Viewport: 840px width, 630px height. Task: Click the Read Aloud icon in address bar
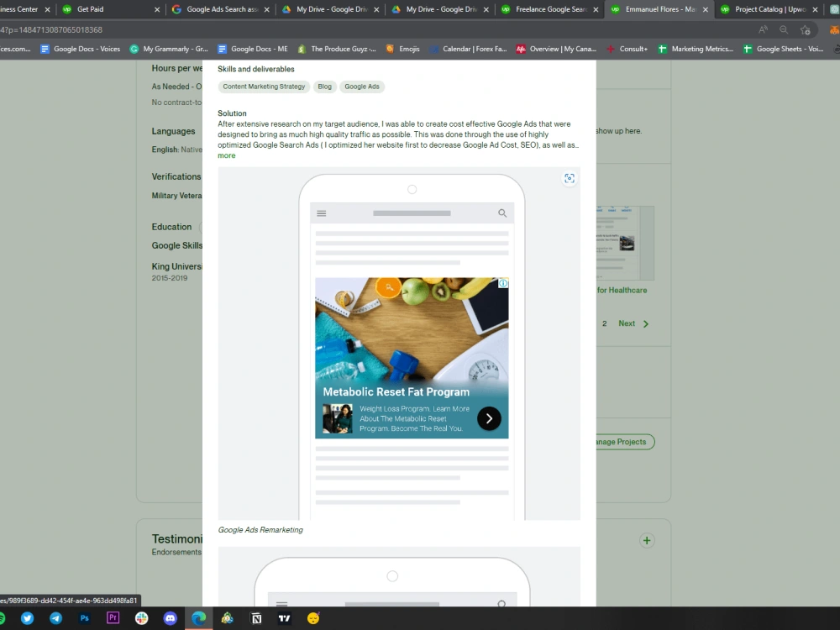click(763, 30)
